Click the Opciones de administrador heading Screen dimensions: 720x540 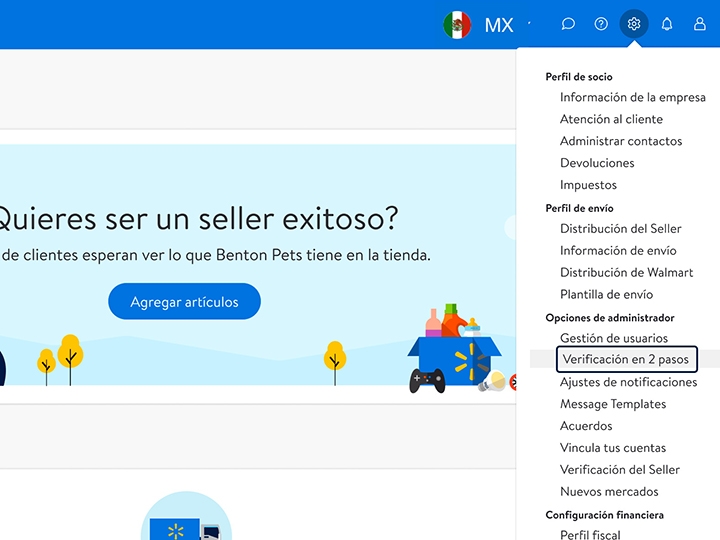610,318
